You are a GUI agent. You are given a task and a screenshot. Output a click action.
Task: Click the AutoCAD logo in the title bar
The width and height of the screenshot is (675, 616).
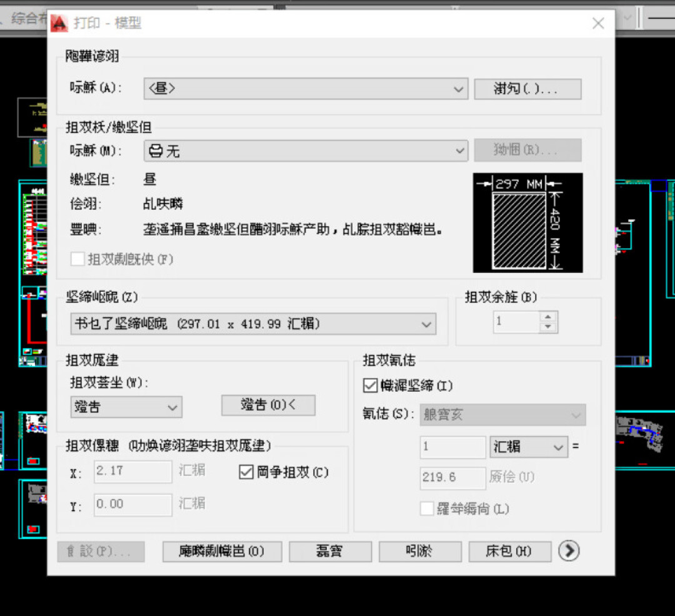59,23
